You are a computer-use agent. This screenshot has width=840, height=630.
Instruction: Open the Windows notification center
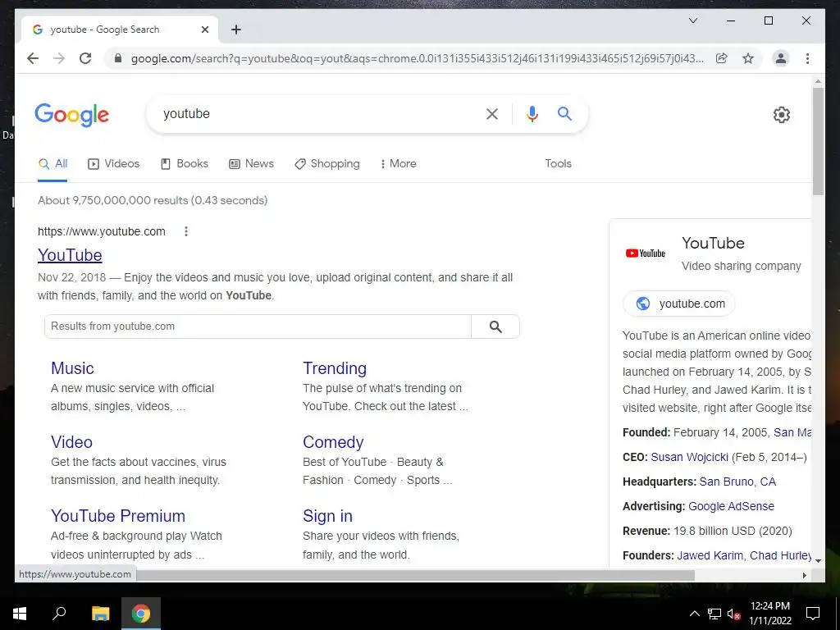[x=813, y=614]
